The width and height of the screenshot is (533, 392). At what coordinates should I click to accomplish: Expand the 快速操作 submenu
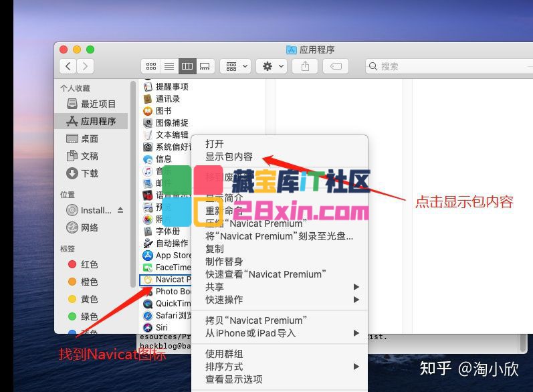pyautogui.click(x=280, y=300)
